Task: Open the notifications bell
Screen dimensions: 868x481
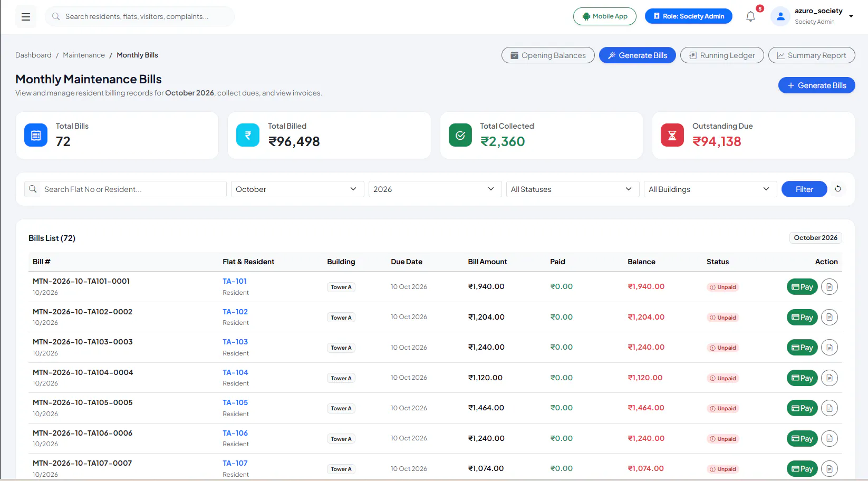Action: (750, 16)
